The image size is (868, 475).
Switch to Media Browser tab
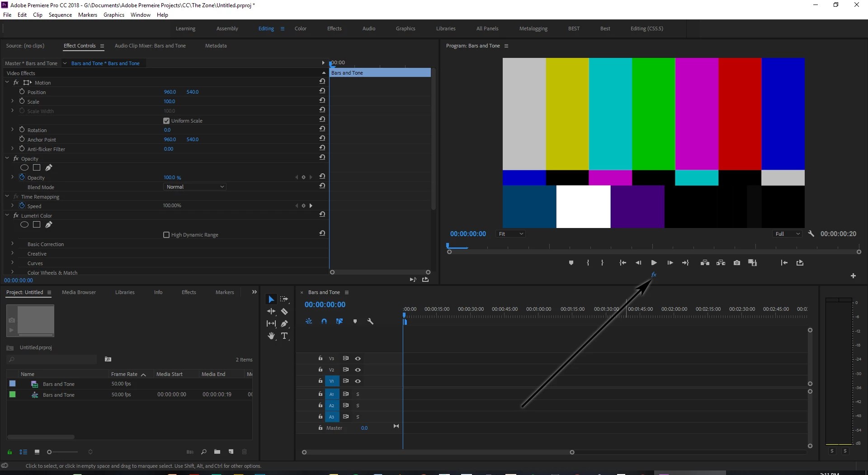79,292
